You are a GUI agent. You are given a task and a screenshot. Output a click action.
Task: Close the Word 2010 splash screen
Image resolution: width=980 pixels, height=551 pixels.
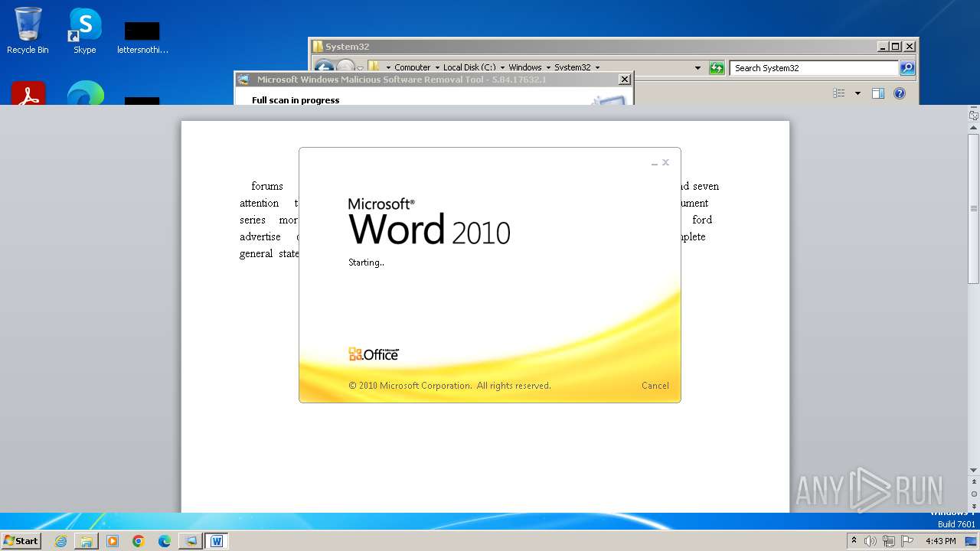(666, 162)
